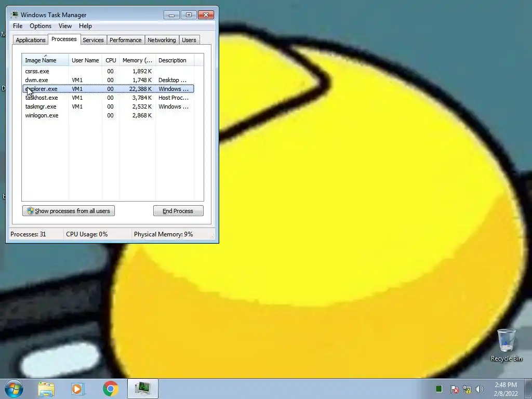Screen dimensions: 532x399
Task: Switch to the Services tab
Action: [x=93, y=40]
